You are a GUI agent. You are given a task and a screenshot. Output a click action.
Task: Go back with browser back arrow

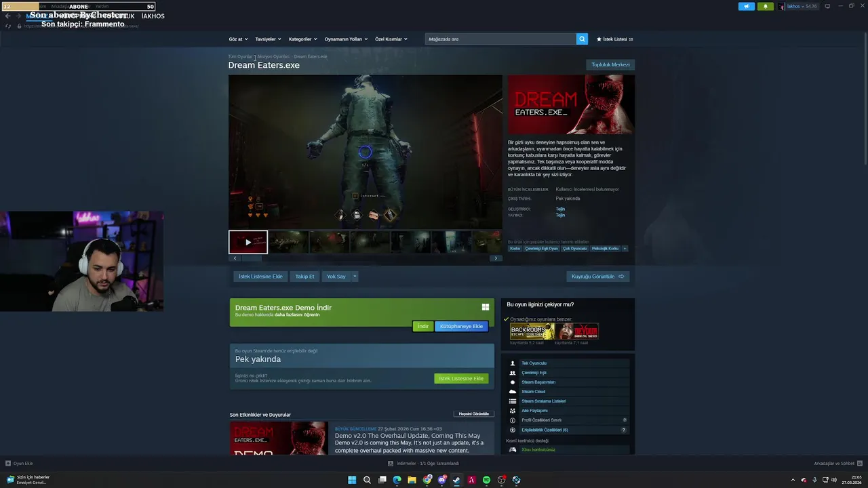7,16
